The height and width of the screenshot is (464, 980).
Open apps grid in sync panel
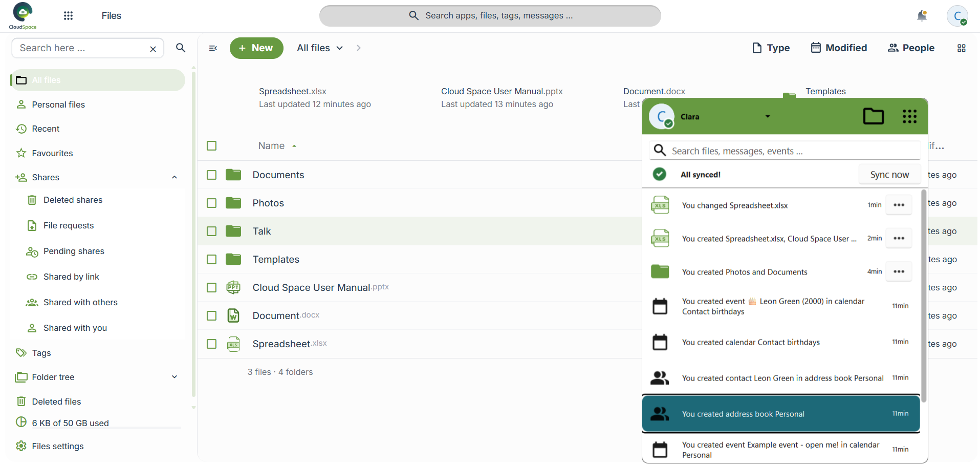pos(909,116)
